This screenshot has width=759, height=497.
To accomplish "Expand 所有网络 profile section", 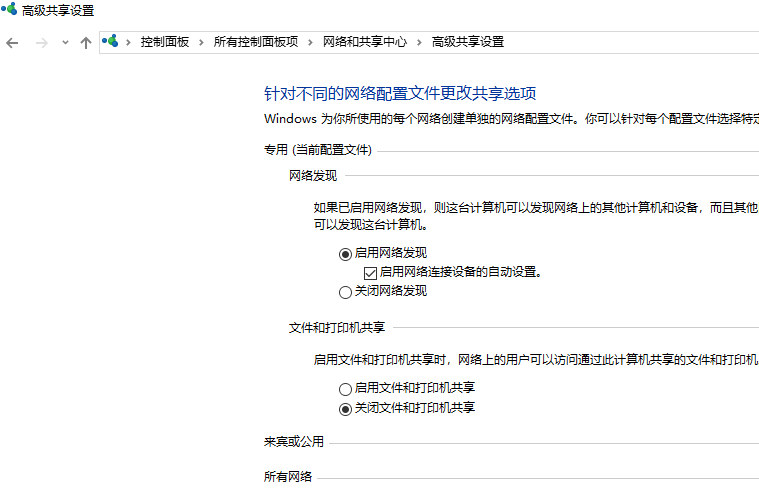I will 288,477.
